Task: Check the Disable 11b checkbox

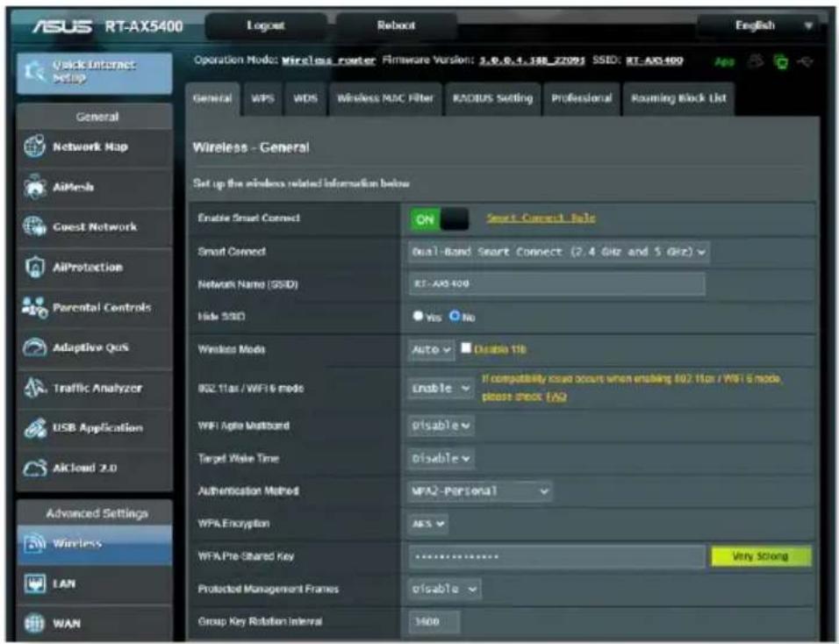Action: coord(466,347)
